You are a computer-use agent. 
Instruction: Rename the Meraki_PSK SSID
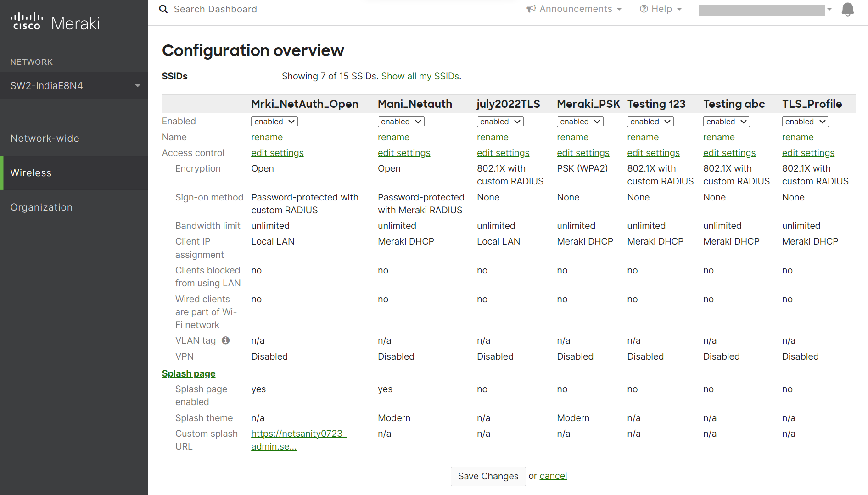[572, 137]
